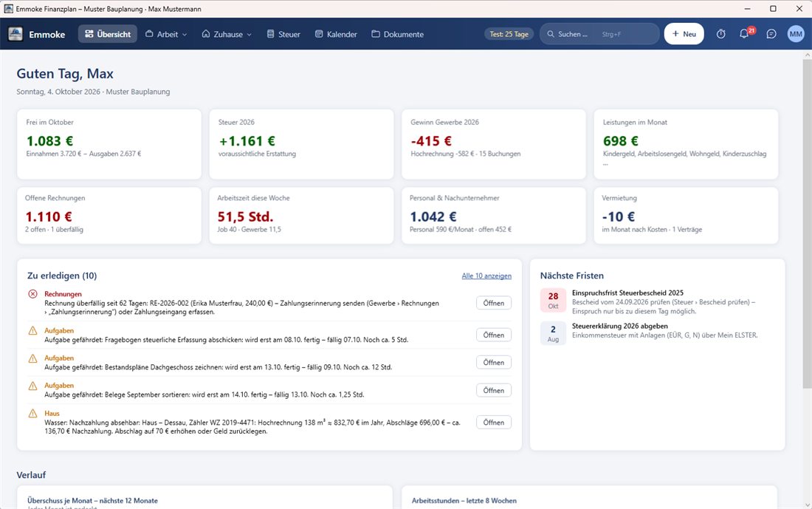This screenshot has width=812, height=509.
Task: Click the warning icon beside Haus
Action: [x=32, y=413]
